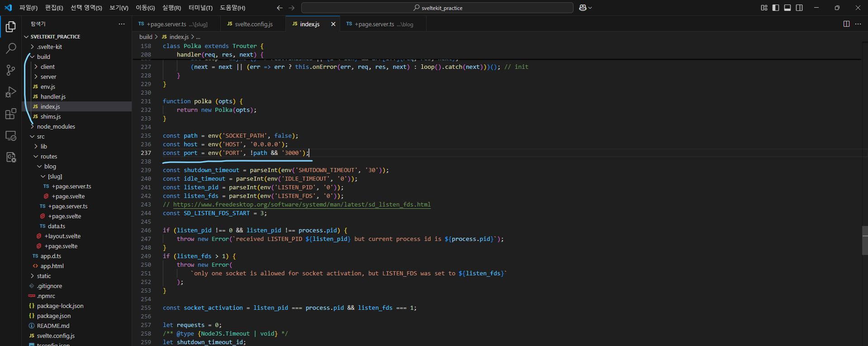Open the Extensions view
Viewport: 868px width, 346px height.
point(11,114)
